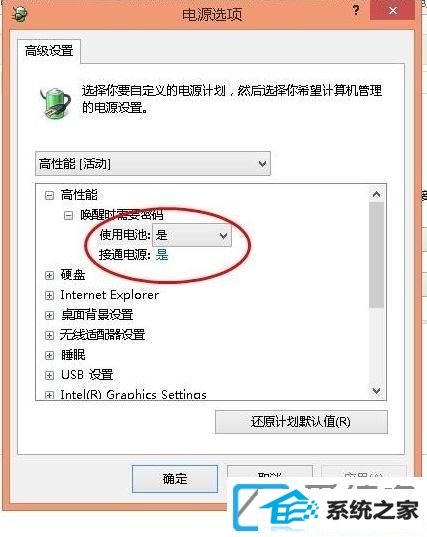The height and width of the screenshot is (537, 427).
Task: Click the 还原计划默认值(R) button
Action: pos(301,422)
